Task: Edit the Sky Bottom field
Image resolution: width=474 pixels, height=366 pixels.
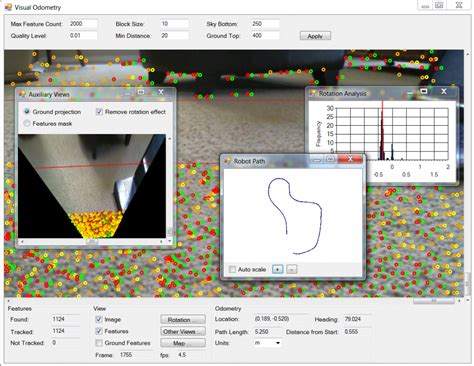Action: tap(265, 24)
